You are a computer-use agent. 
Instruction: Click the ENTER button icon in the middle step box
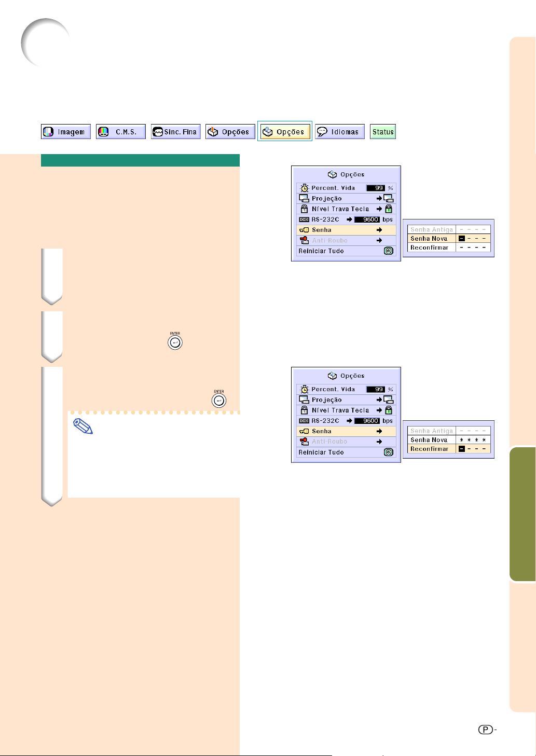click(x=175, y=343)
